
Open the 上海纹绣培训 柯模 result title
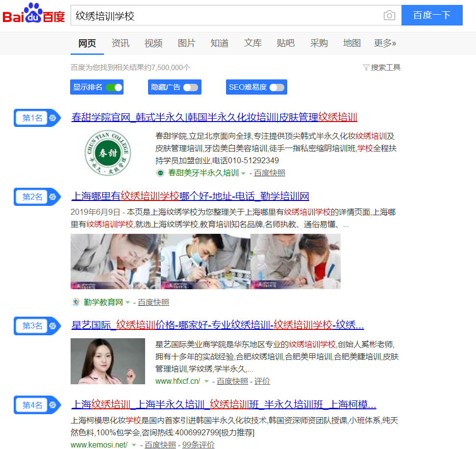[224, 404]
